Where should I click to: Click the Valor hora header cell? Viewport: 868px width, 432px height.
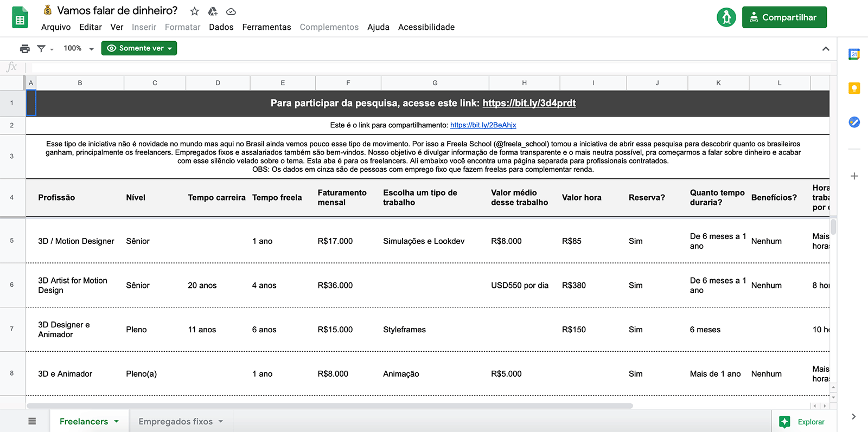pyautogui.click(x=593, y=198)
